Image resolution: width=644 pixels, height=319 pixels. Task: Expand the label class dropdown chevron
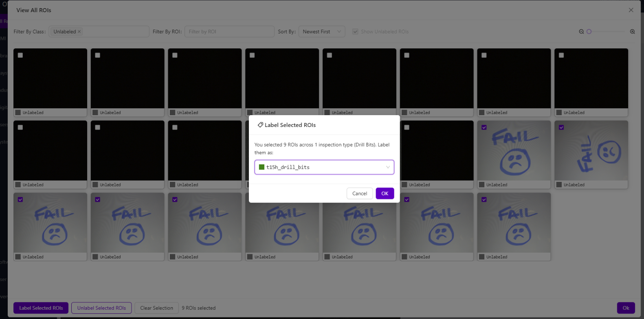tap(387, 167)
